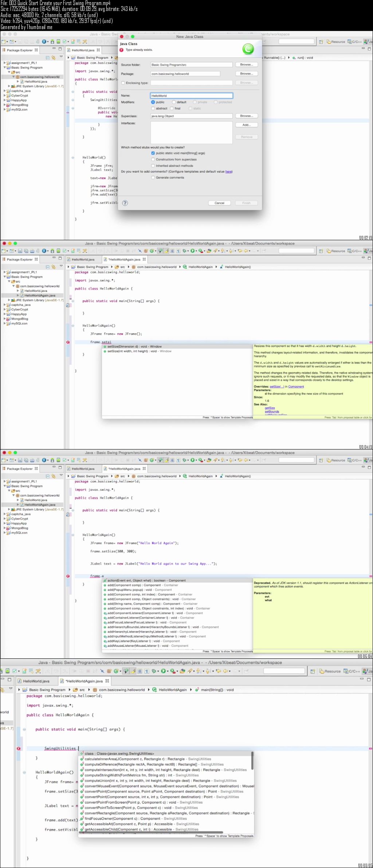Expand MongoBlog project in frame.a autocomplete frame tree
Screen dimensions: 373x868
point(5,528)
